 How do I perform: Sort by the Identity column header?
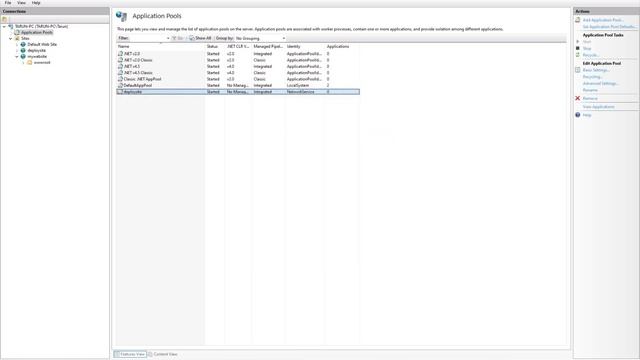[x=304, y=47]
